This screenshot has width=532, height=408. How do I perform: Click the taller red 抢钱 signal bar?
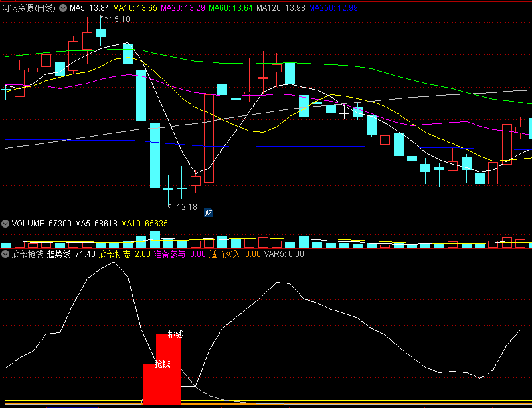click(168, 370)
